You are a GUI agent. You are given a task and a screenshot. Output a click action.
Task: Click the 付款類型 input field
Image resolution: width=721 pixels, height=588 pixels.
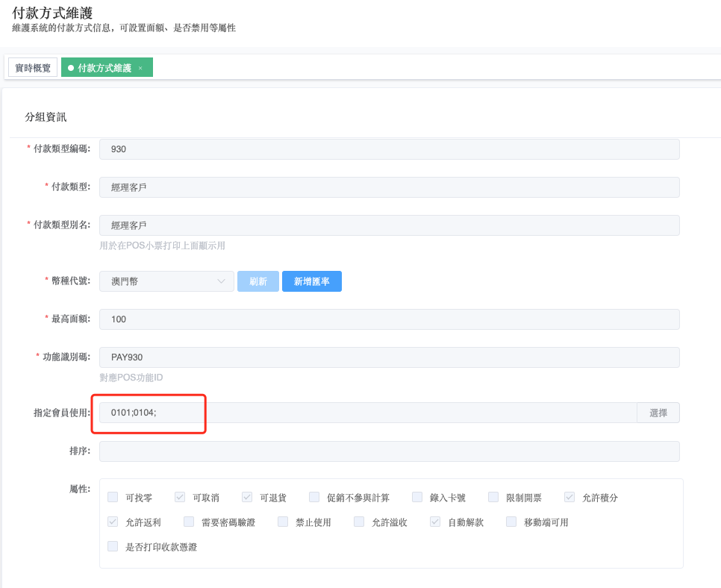pyautogui.click(x=389, y=187)
